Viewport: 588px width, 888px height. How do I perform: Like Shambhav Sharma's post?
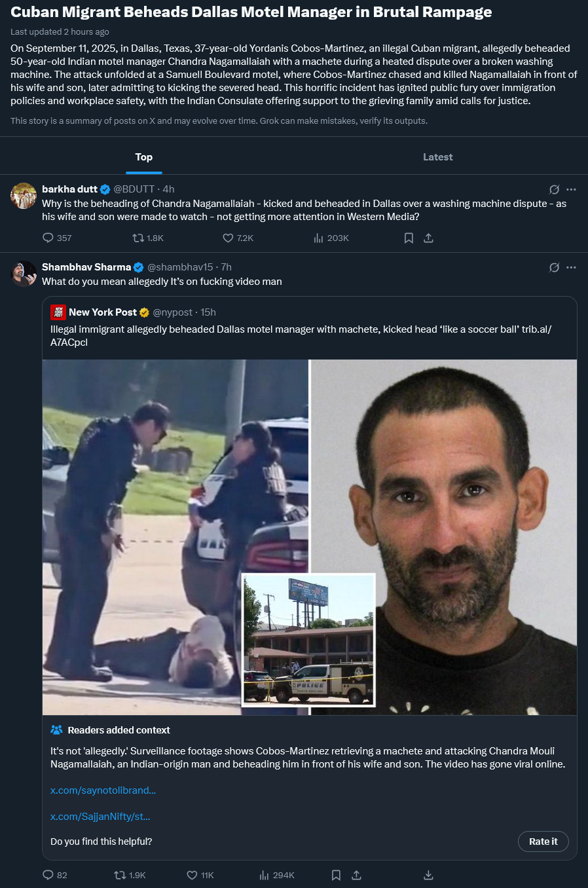coord(192,875)
